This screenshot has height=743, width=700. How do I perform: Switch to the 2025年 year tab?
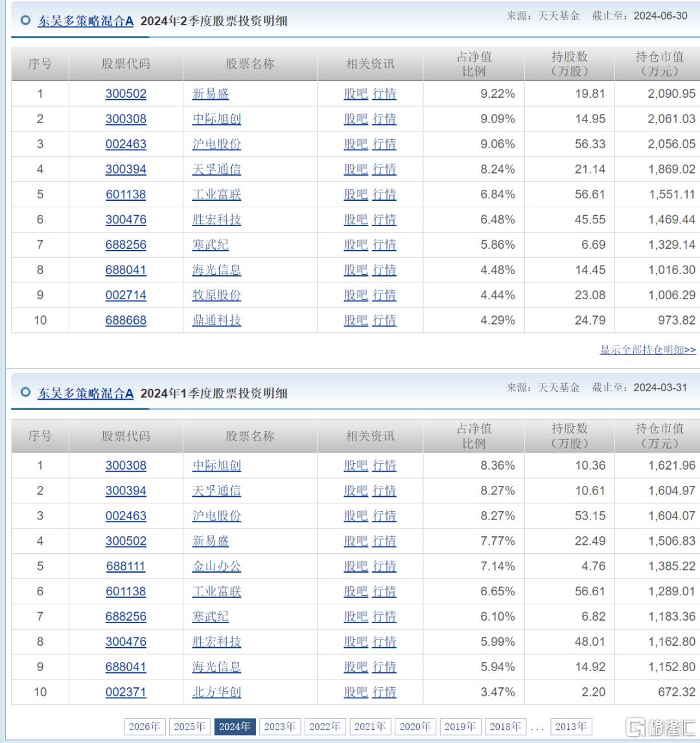click(189, 726)
